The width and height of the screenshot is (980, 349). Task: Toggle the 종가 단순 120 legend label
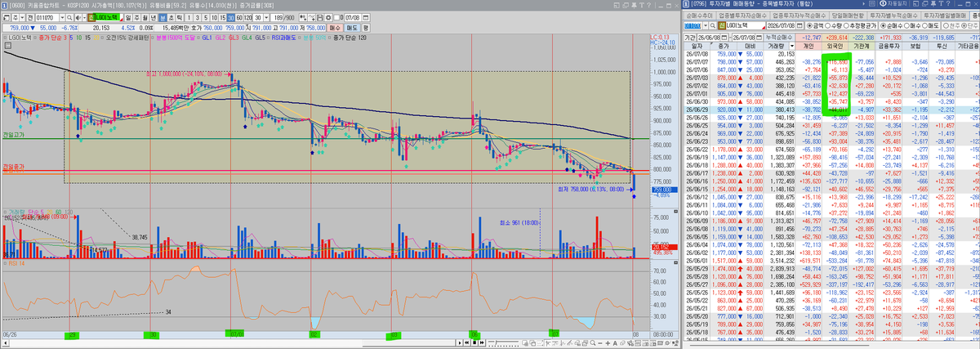[350, 38]
